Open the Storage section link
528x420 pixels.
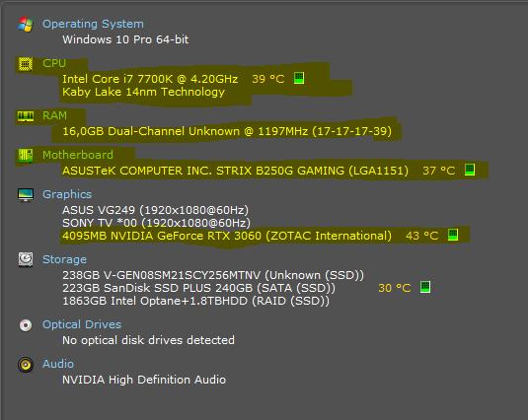64,259
